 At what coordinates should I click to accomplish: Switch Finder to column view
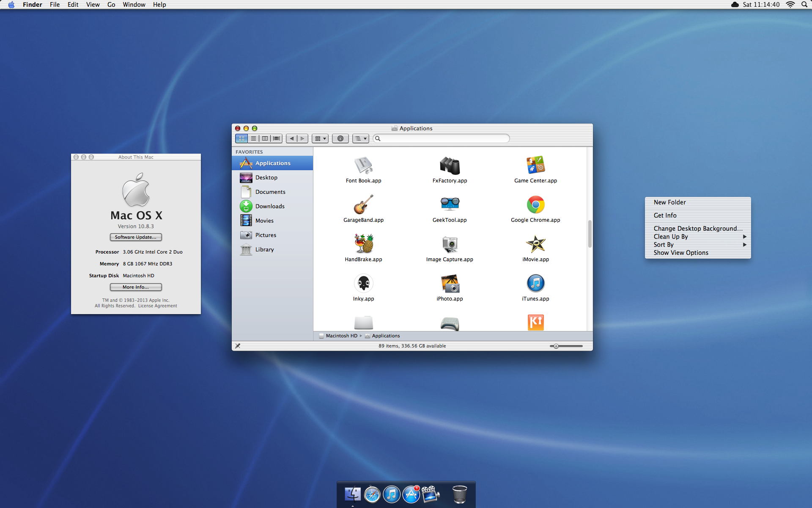265,138
